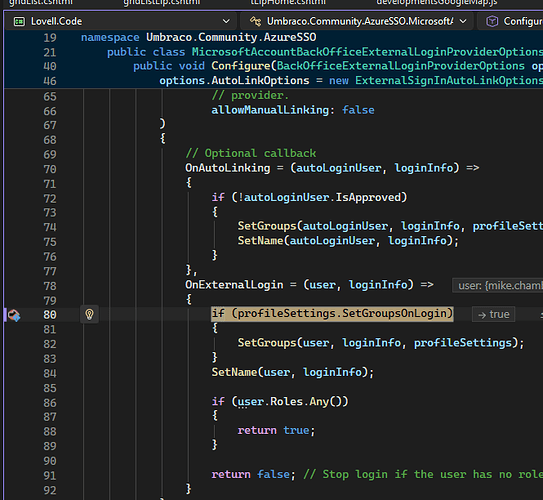Click the Lovell.Code project icon
The height and width of the screenshot is (500, 543).
(19, 21)
